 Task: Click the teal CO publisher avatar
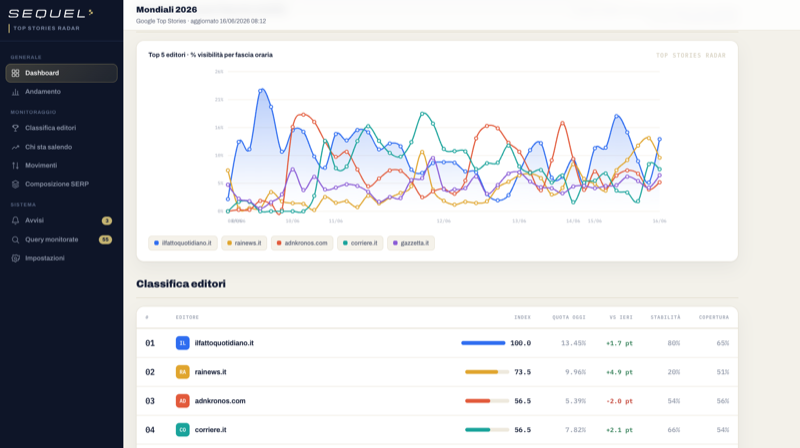tap(182, 430)
